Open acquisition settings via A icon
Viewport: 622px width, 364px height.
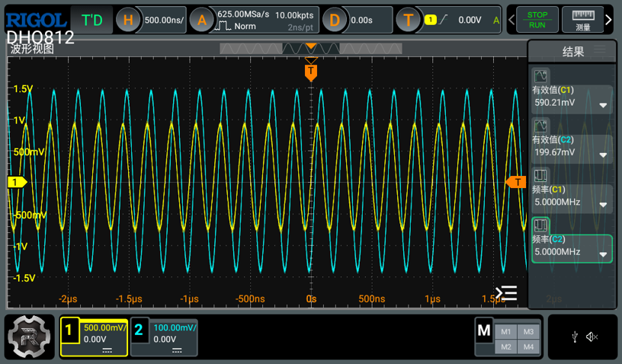coord(201,20)
